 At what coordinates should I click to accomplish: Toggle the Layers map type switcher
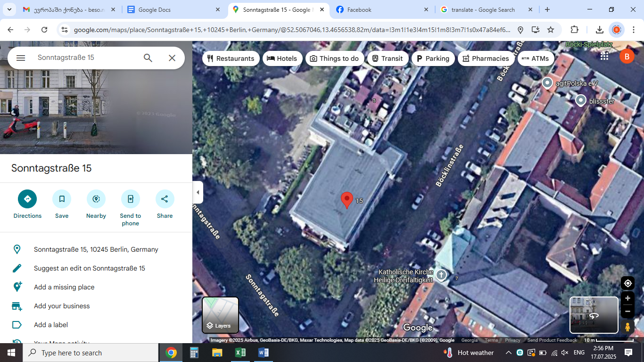pos(220,315)
